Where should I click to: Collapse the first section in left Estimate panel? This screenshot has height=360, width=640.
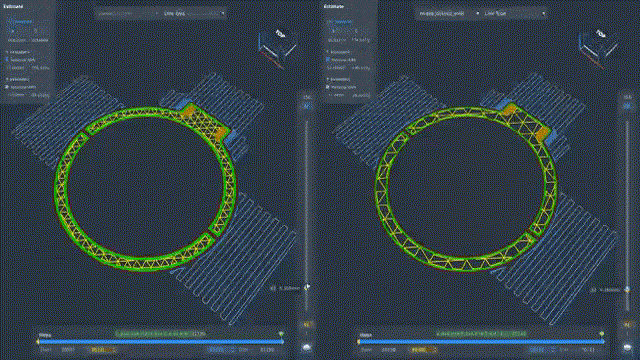7,52
